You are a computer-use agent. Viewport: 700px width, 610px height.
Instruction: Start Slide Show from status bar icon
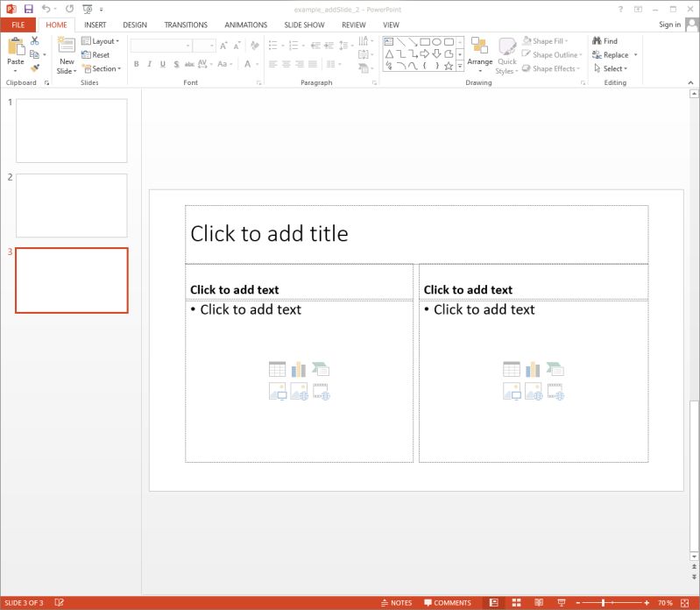[562, 602]
